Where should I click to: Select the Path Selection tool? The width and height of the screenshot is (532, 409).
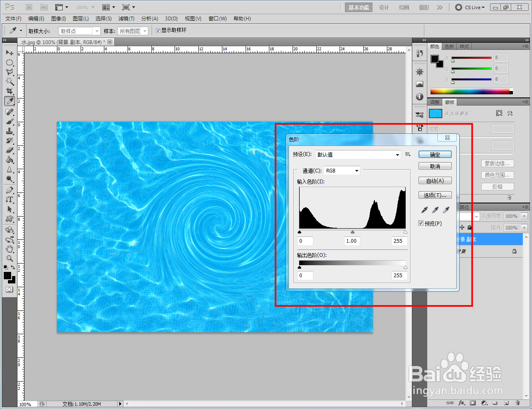pyautogui.click(x=10, y=209)
